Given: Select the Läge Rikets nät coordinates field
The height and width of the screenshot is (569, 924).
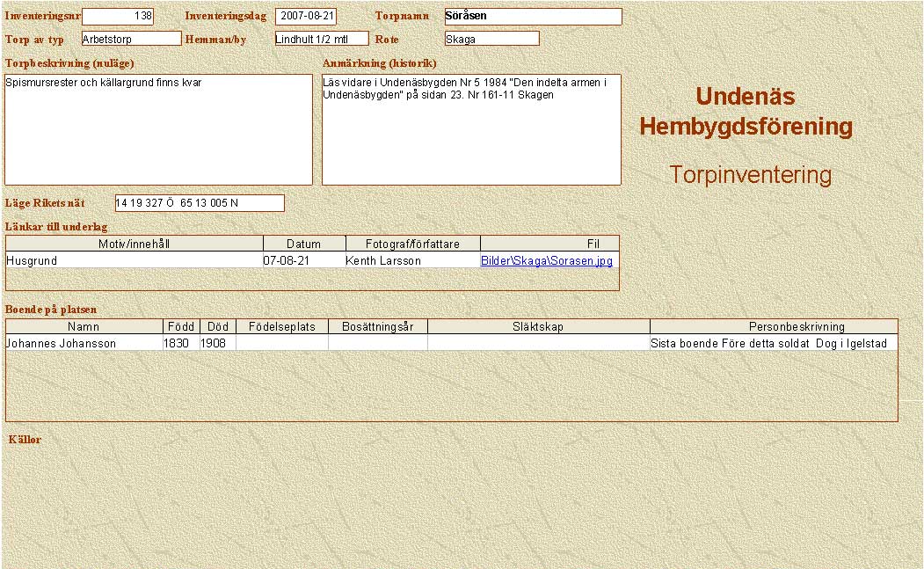Looking at the screenshot, I should (200, 203).
